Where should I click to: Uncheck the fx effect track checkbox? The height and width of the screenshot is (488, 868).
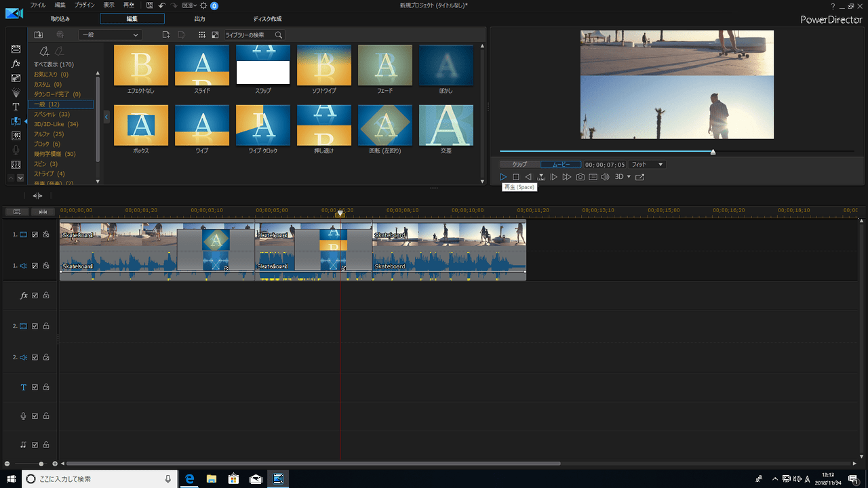click(x=35, y=296)
